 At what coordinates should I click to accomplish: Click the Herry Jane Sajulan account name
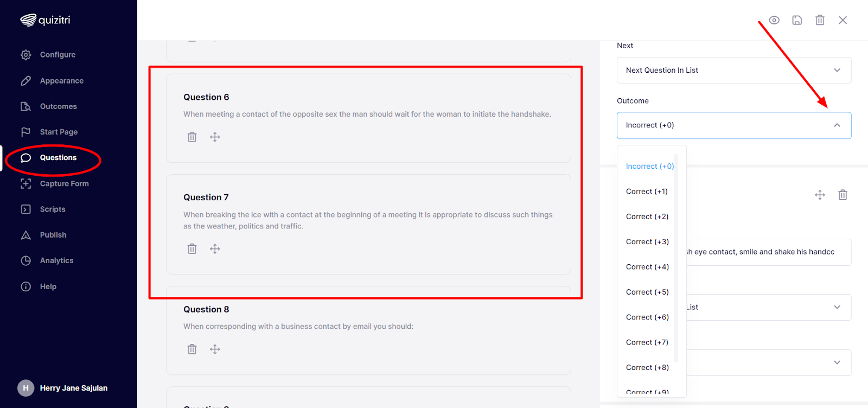tap(74, 388)
